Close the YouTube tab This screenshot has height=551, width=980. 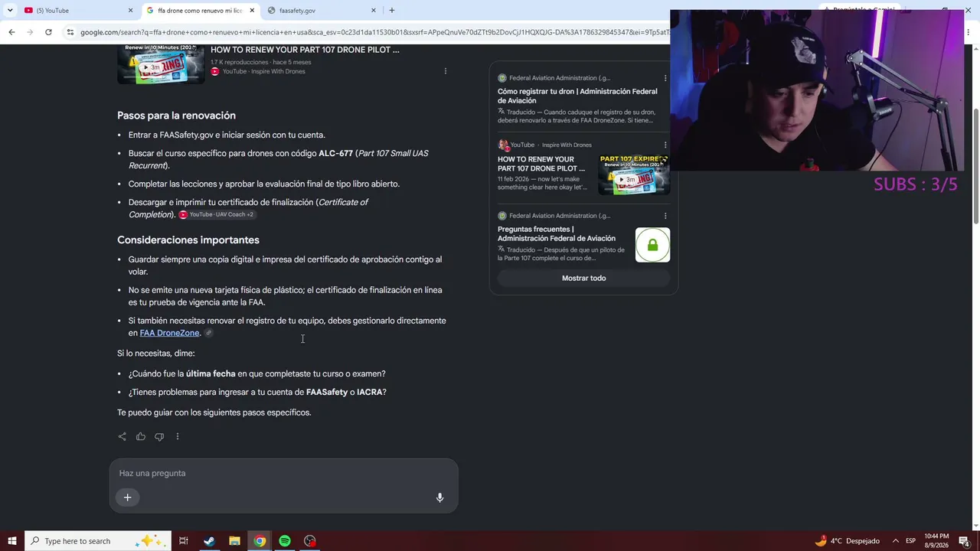(x=130, y=10)
